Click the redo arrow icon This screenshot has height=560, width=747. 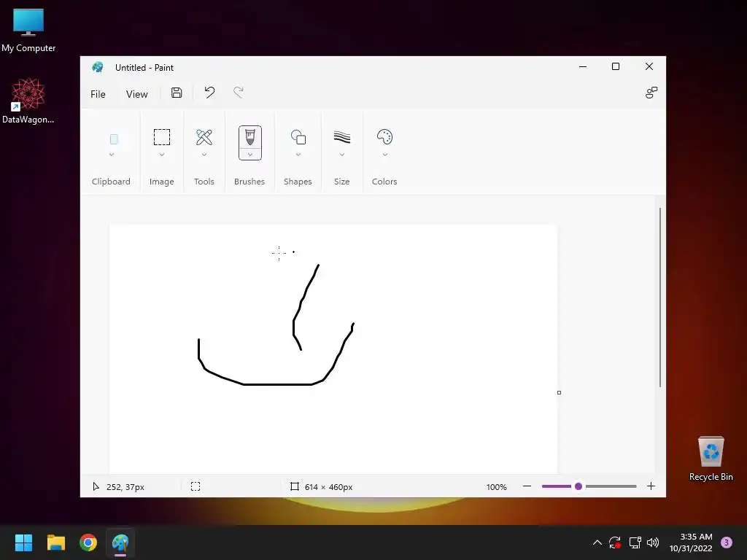[239, 93]
